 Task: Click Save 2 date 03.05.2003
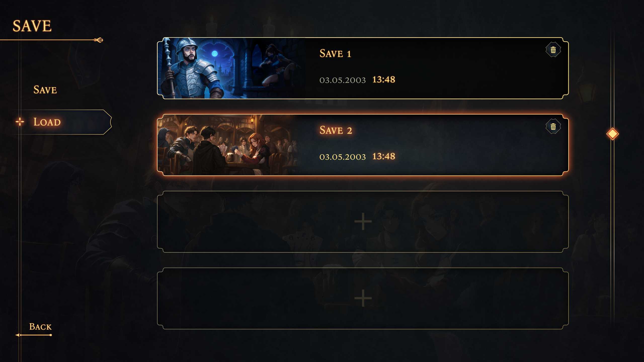pyautogui.click(x=342, y=157)
